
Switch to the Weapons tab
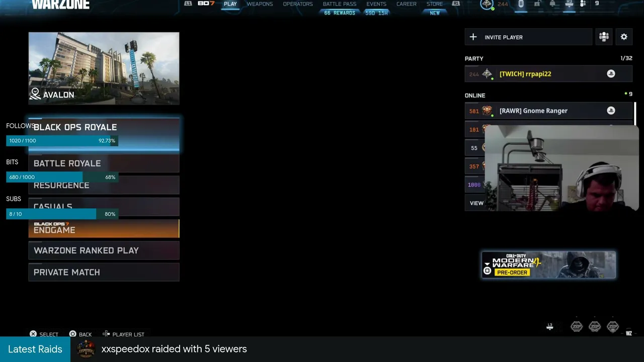tap(260, 4)
